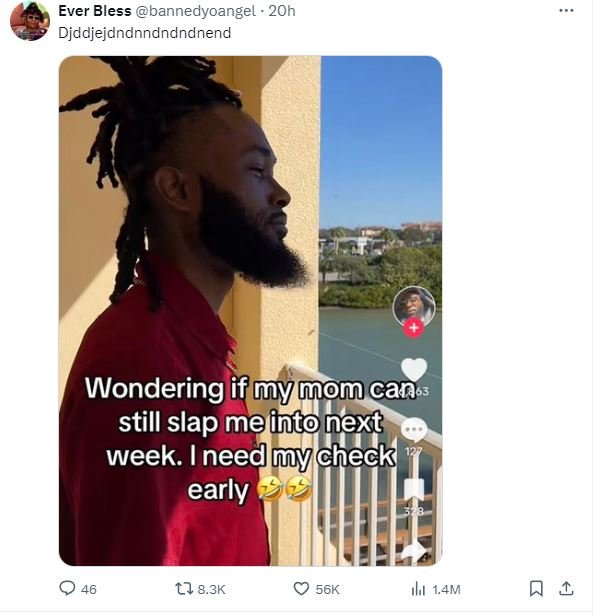Tap the TikTok share arrow in the video
Image resolution: width=603 pixels, height=615 pixels.
[x=414, y=551]
